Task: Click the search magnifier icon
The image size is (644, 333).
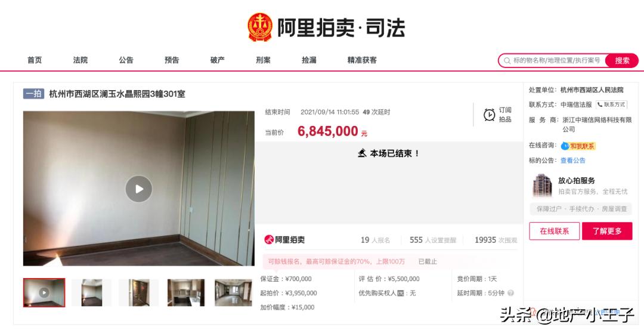Action: (507, 60)
